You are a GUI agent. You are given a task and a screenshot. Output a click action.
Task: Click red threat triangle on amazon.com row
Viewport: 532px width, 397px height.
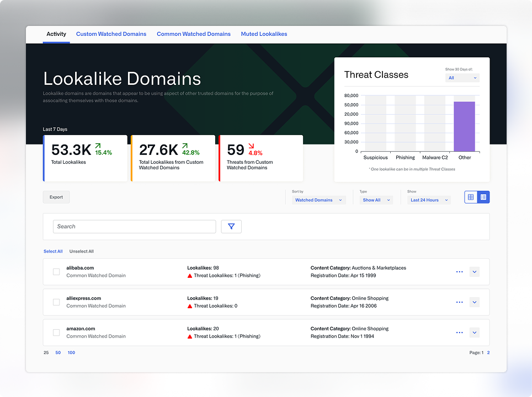[190, 336]
